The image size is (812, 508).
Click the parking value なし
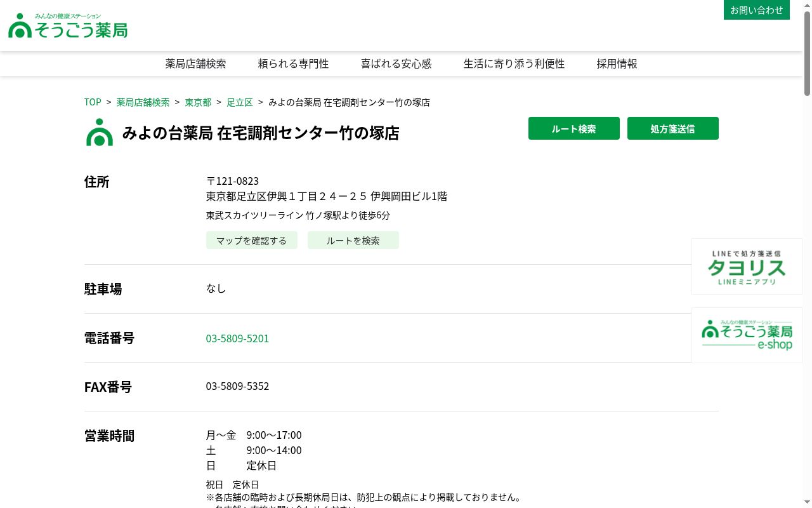click(216, 288)
